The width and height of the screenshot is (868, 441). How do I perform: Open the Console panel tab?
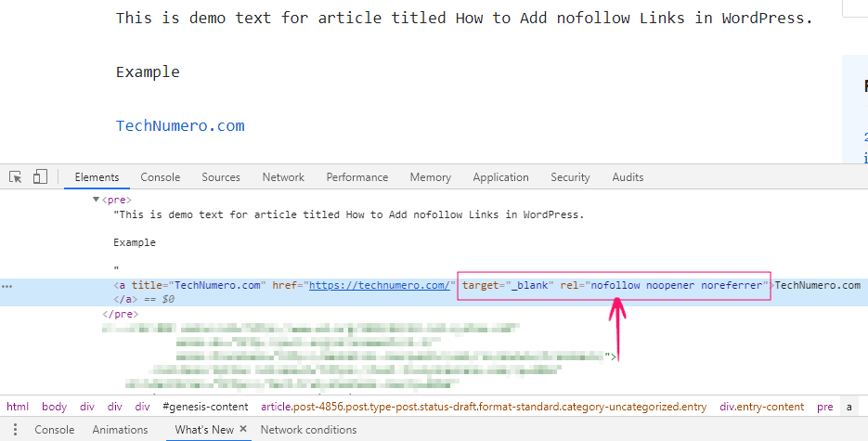[x=160, y=177]
